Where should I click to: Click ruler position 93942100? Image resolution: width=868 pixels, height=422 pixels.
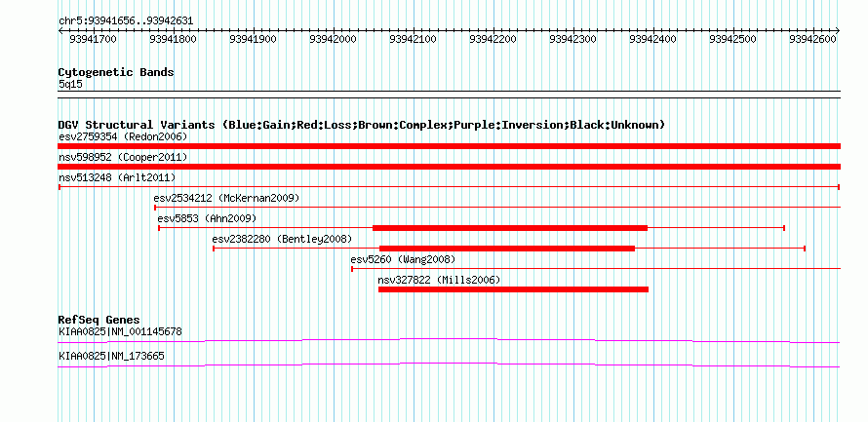point(414,39)
